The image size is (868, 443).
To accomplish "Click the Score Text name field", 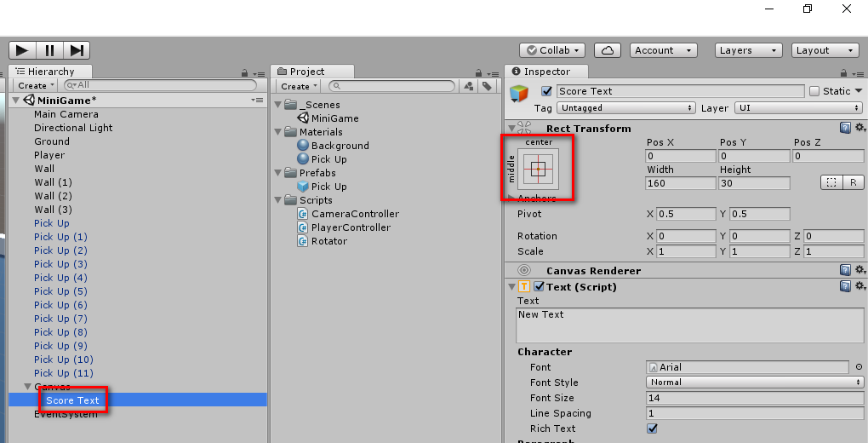I will (x=680, y=91).
